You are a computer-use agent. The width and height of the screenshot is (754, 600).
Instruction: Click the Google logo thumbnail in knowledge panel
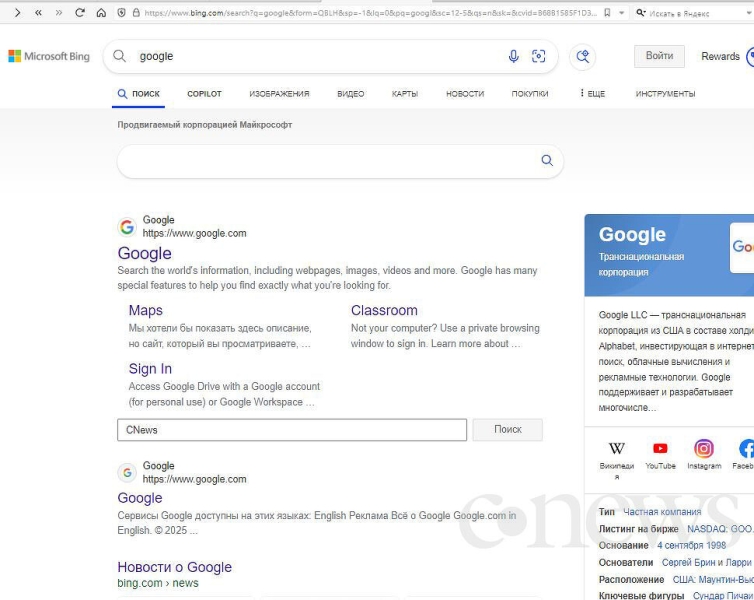pyautogui.click(x=742, y=248)
